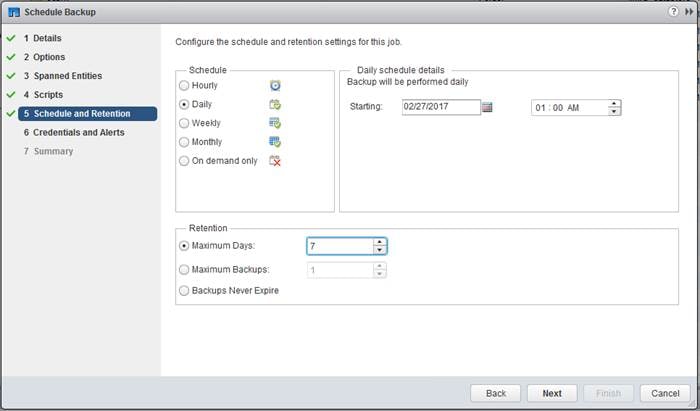Click the Schedule Backup title icon
The image size is (700, 411).
[x=14, y=12]
